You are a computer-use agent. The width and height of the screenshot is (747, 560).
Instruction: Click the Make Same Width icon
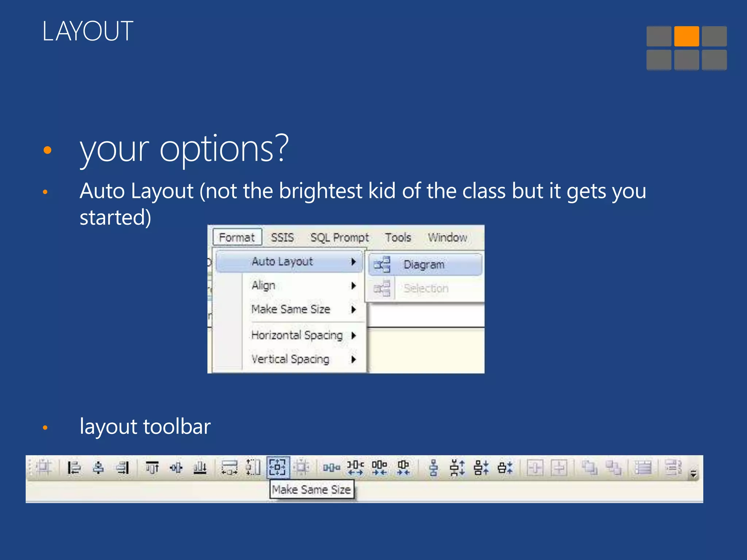tap(229, 467)
